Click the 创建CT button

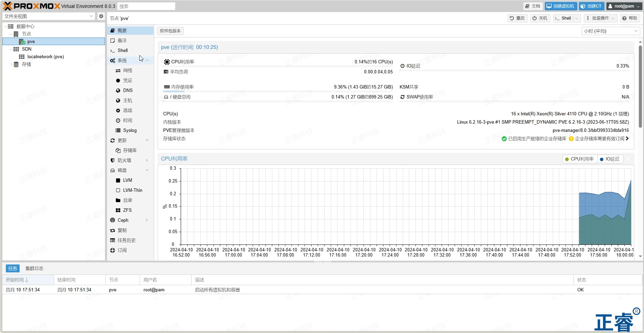pos(591,6)
